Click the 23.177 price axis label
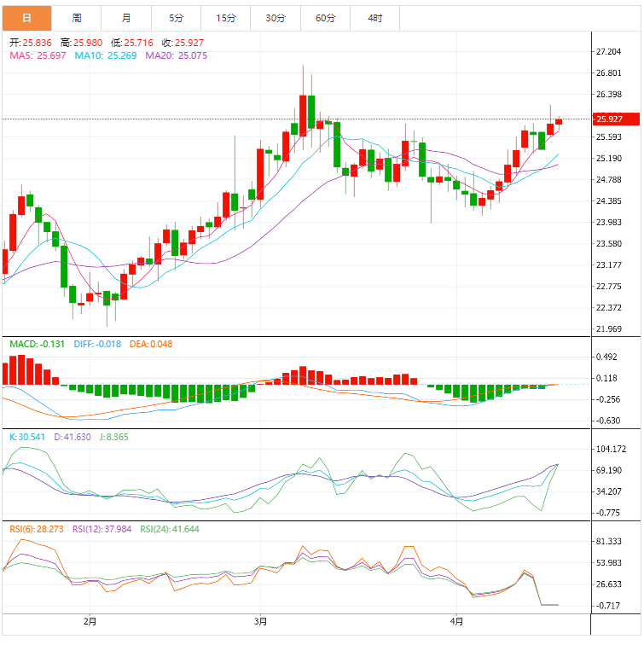The image size is (644, 645). point(609,265)
